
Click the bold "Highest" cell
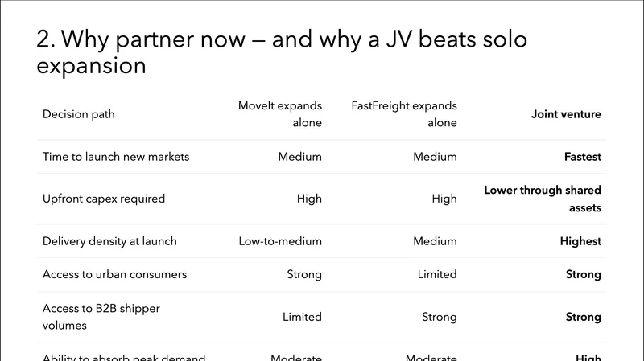click(x=580, y=241)
